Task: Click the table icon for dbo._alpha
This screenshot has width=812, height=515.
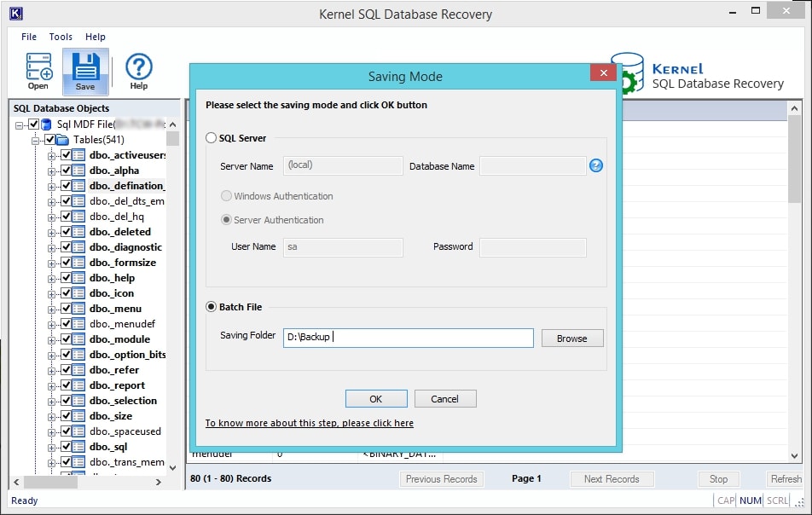Action: point(79,171)
